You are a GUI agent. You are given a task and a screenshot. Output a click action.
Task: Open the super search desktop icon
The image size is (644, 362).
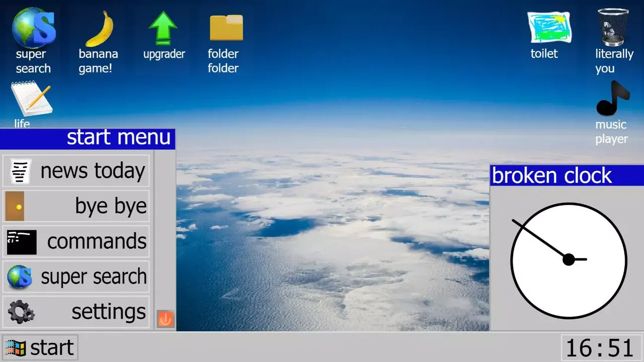pyautogui.click(x=33, y=28)
